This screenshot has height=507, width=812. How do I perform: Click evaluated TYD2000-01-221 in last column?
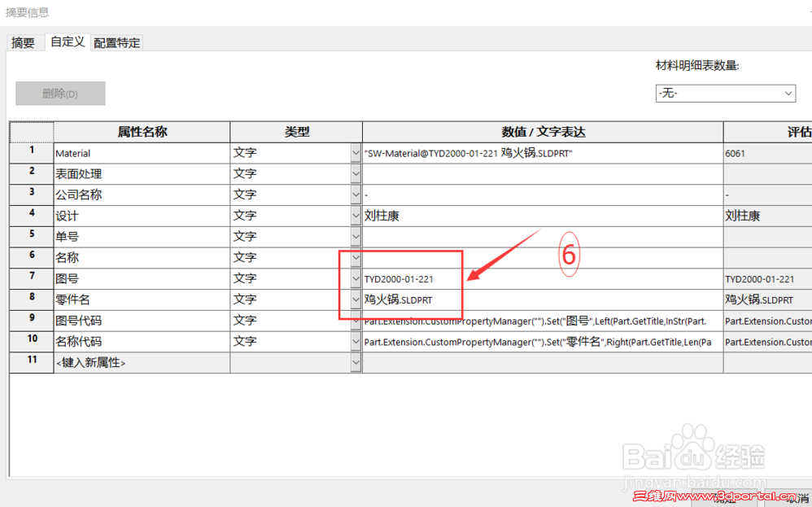point(767,278)
